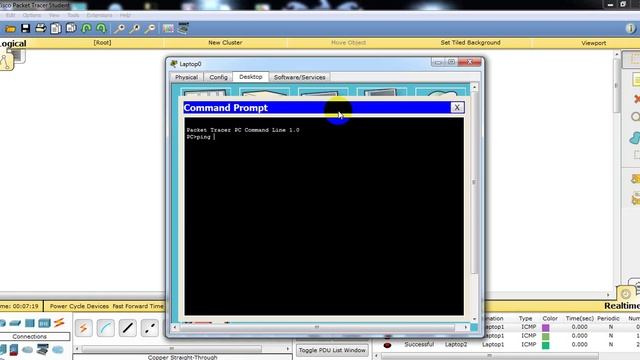This screenshot has width=640, height=360.
Task: Open the Help menu
Action: (x=125, y=15)
